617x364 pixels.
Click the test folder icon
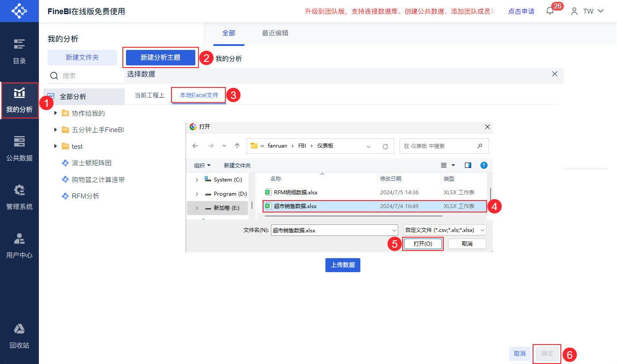pyautogui.click(x=65, y=146)
